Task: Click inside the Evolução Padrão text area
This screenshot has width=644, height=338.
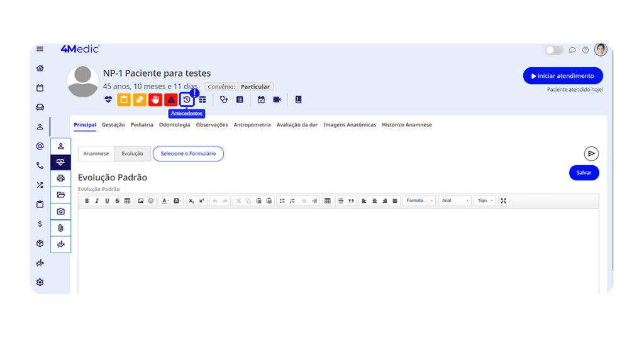Action: [338, 251]
